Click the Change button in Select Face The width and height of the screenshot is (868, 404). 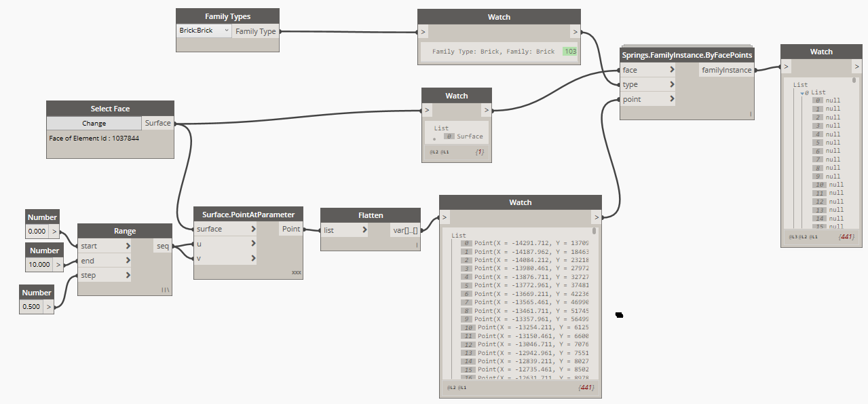click(x=94, y=124)
